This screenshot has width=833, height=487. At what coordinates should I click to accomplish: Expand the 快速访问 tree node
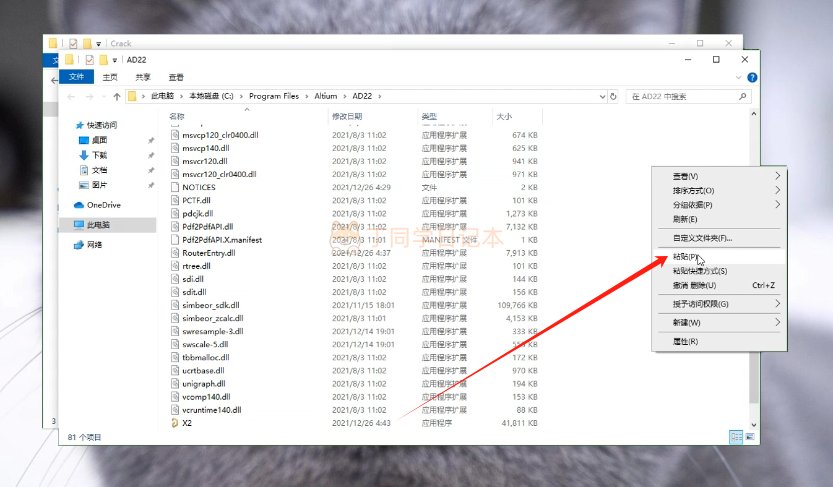(69, 125)
